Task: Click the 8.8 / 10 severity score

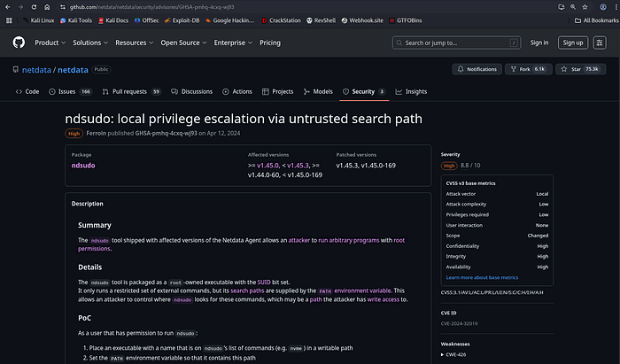Action: pyautogui.click(x=470, y=166)
